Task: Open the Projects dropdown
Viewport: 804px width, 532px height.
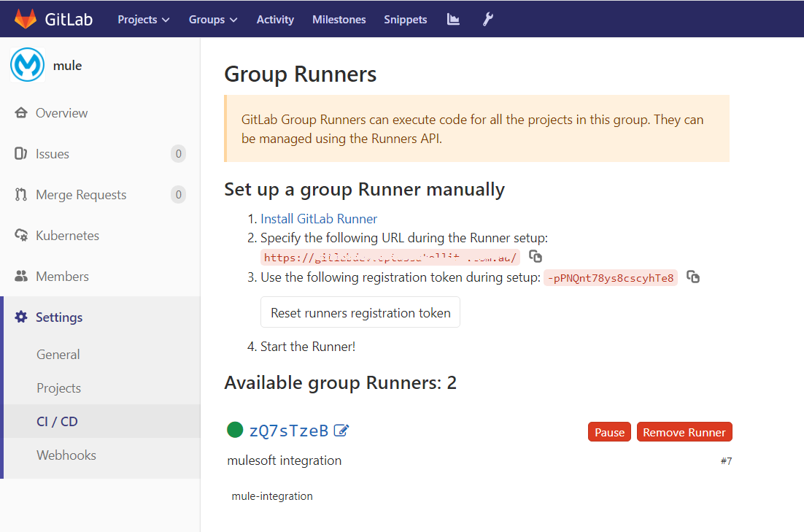Action: [143, 20]
